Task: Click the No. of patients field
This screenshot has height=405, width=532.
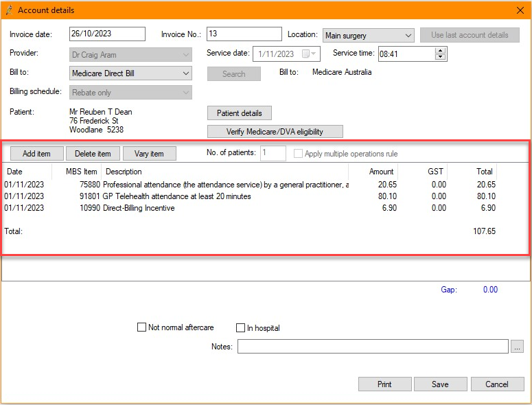Action: tap(273, 153)
